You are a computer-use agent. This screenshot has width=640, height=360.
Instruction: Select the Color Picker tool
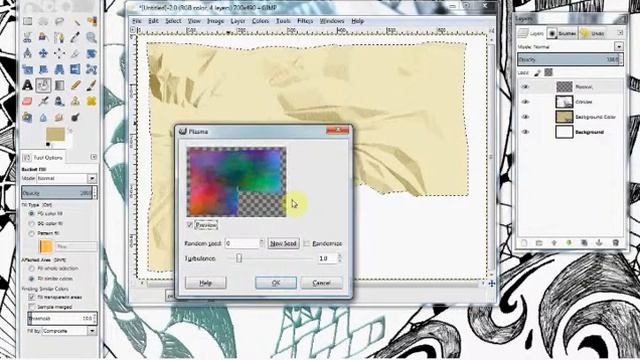[x=76, y=37]
